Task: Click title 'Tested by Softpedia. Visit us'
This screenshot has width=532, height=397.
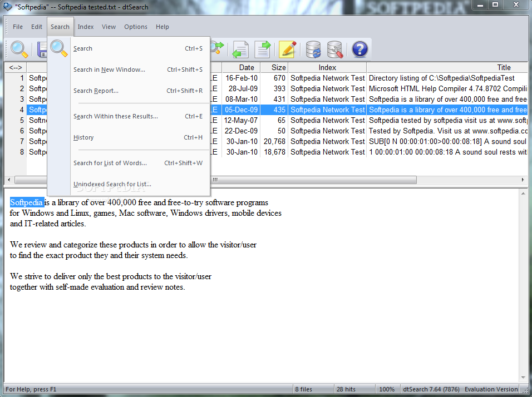Action: tap(448, 131)
